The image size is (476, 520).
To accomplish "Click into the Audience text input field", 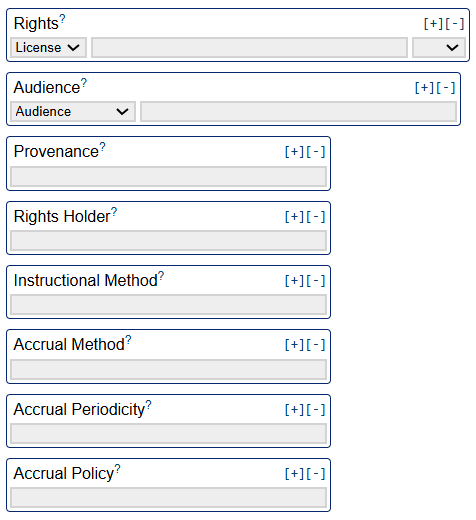I will (298, 112).
